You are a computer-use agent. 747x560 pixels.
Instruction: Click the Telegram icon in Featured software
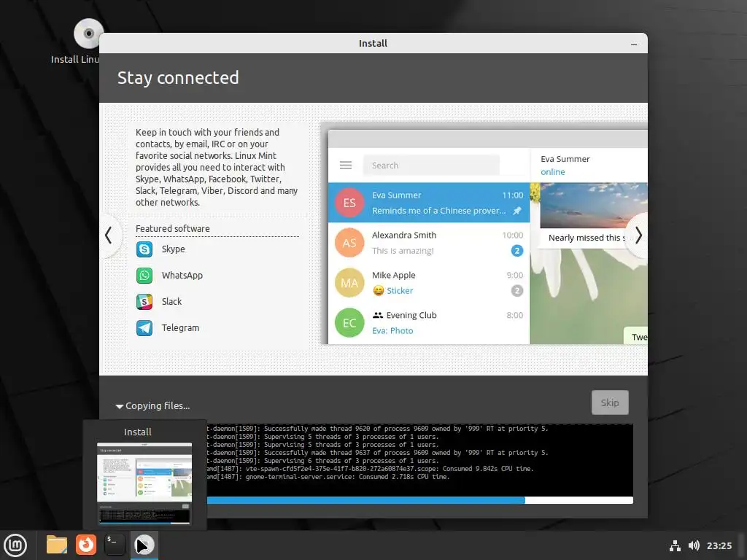coord(144,327)
